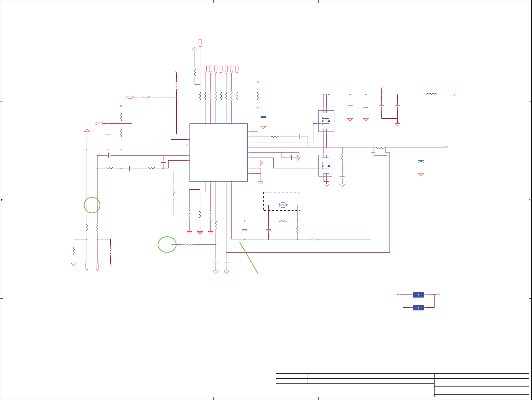532x400 pixels.
Task: Click the inductor coil on top-right rail
Action: 431,94
